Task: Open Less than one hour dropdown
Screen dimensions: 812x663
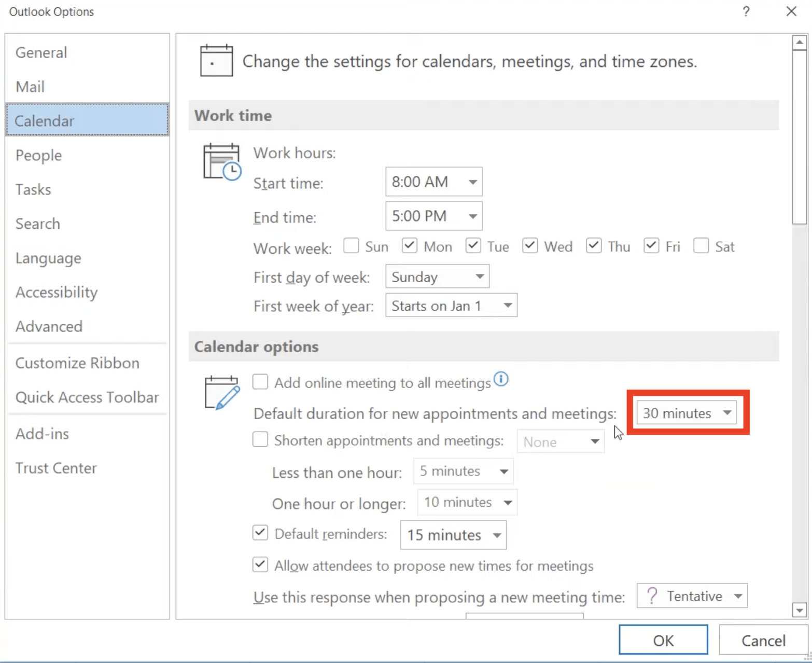Action: [464, 471]
